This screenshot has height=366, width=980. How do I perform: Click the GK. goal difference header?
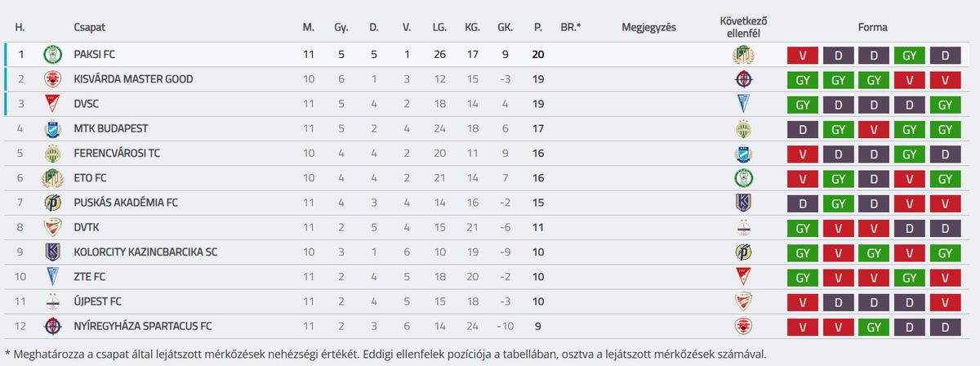coord(506,27)
